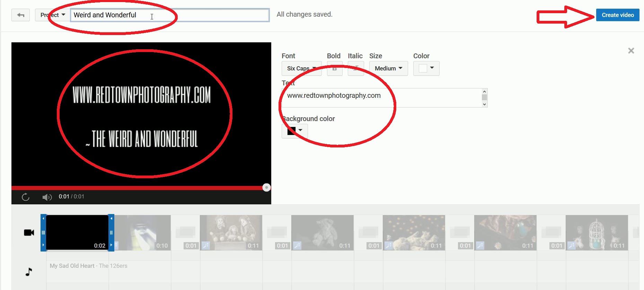Click the text box scrollbar thumb

click(x=484, y=97)
